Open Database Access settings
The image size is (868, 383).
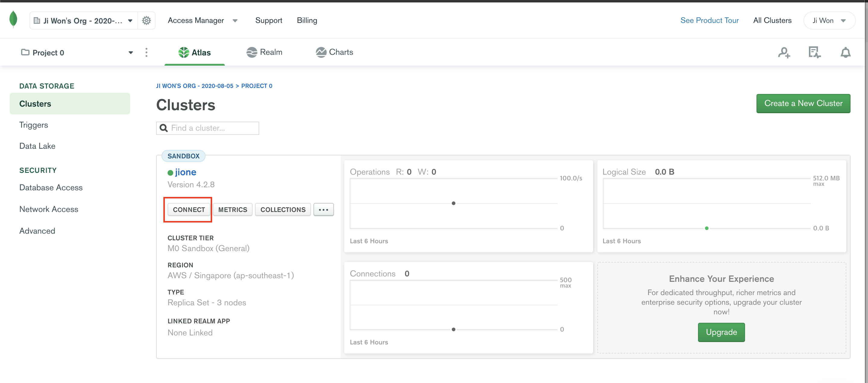[51, 188]
